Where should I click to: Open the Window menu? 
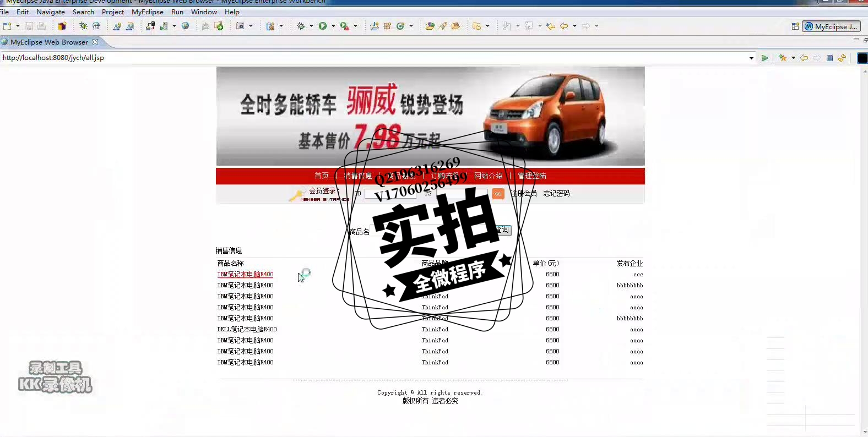[x=204, y=12]
